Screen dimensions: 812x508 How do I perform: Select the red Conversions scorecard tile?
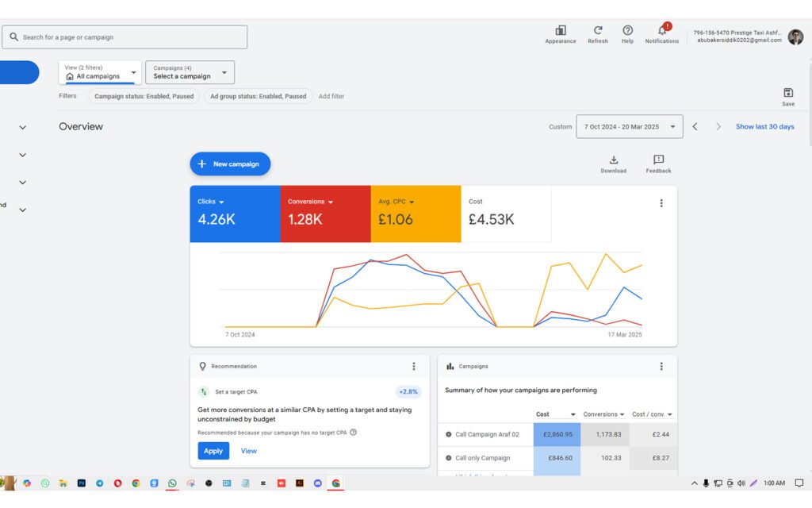[x=325, y=214]
